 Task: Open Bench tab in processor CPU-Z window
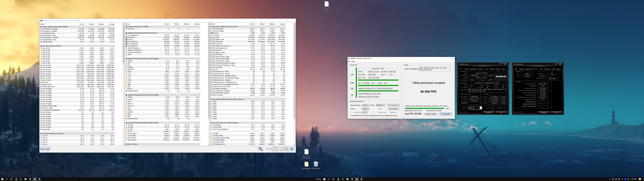[x=498, y=69]
